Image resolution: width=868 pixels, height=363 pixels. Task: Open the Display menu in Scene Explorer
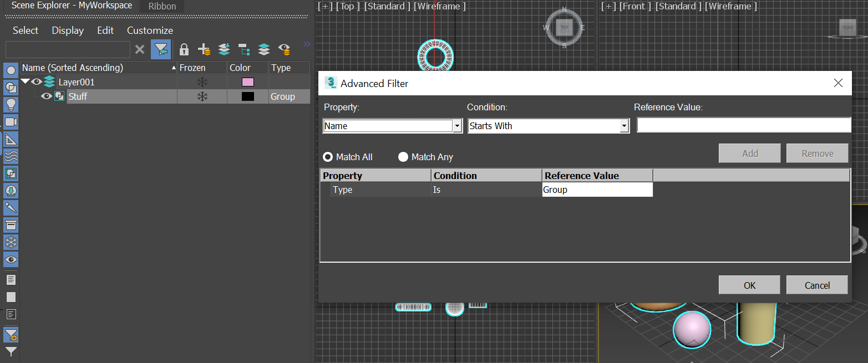click(x=68, y=30)
